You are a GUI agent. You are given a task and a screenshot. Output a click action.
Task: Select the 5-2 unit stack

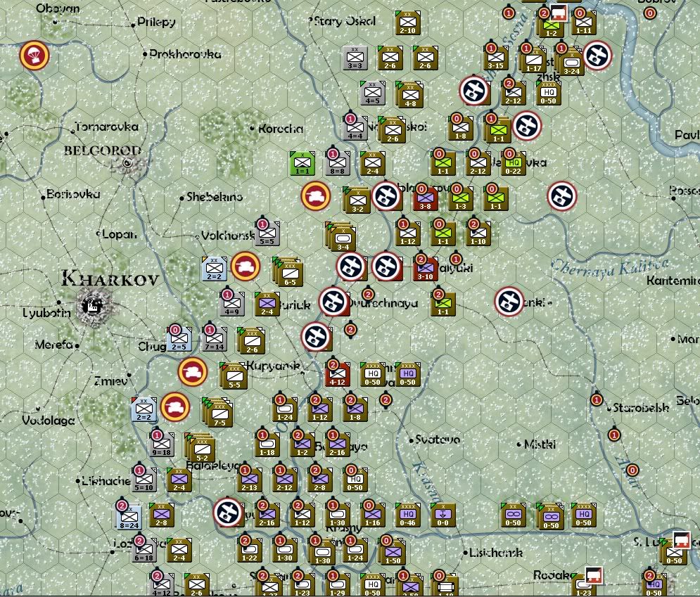(201, 447)
